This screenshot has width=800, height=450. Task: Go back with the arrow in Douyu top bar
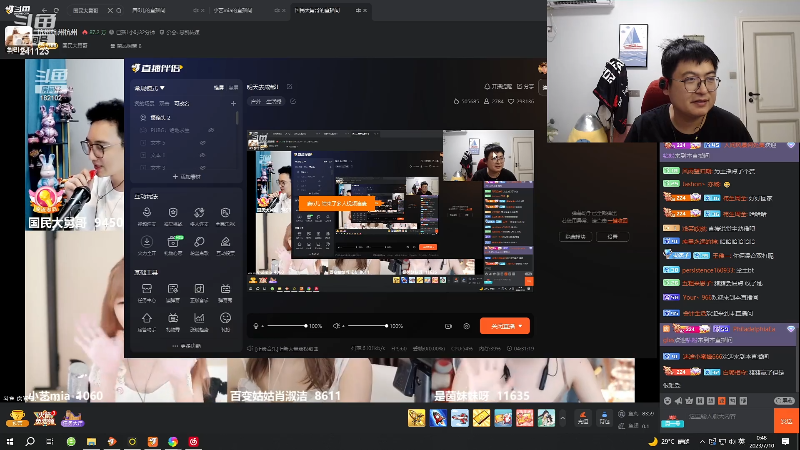[44, 10]
